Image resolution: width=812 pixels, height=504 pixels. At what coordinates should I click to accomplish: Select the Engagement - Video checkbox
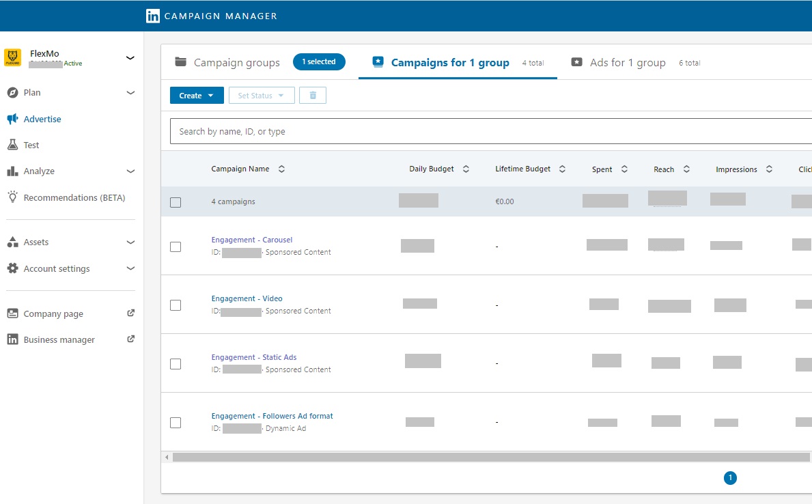176,305
